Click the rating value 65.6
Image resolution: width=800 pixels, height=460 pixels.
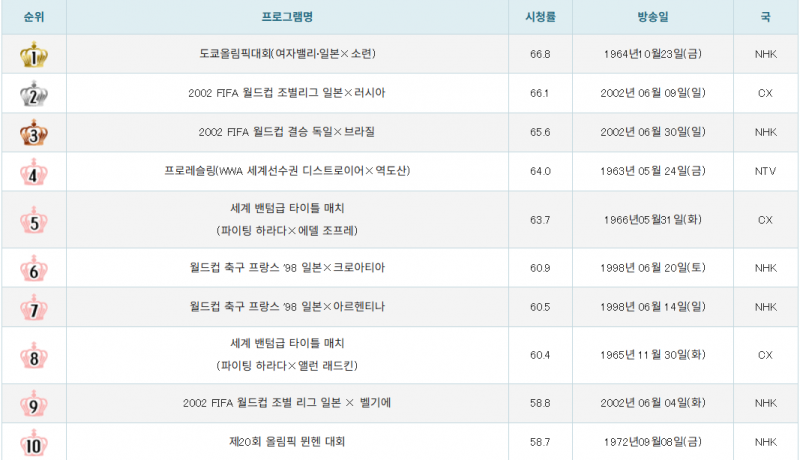[540, 132]
